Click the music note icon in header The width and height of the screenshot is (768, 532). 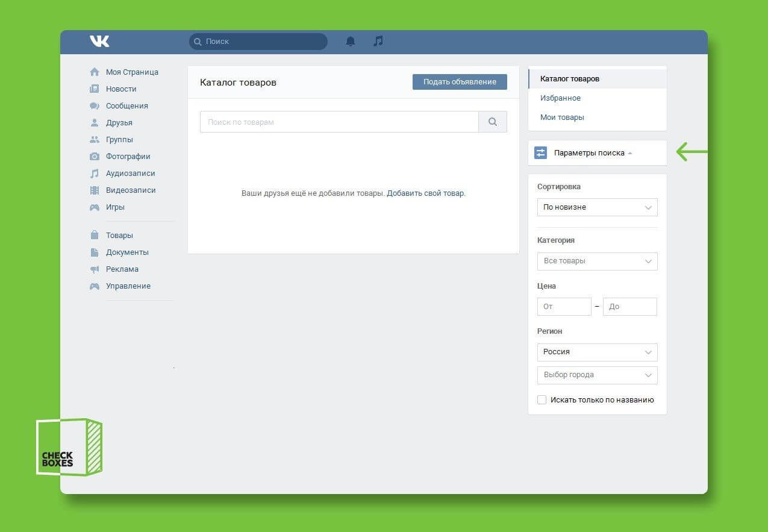point(378,41)
